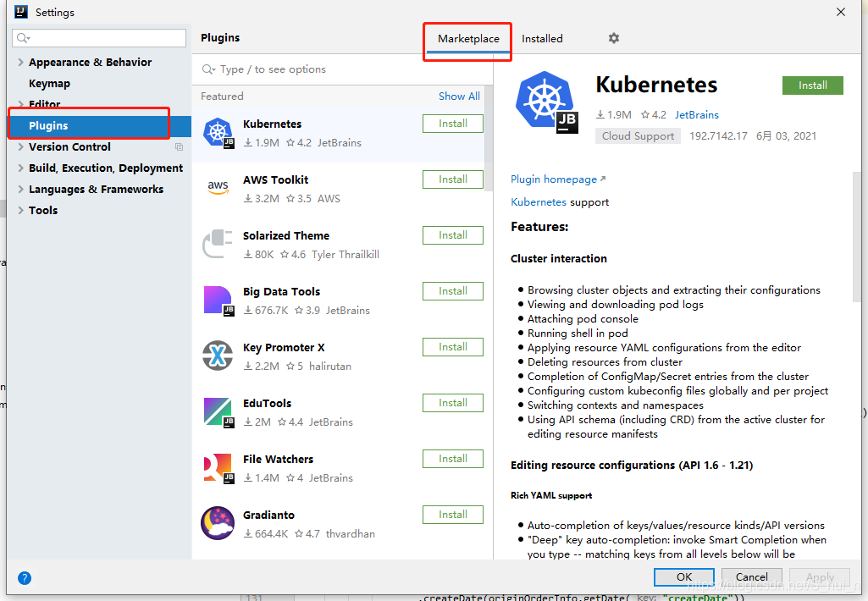
Task: Install the Solarized Theme plugin
Action: click(453, 235)
